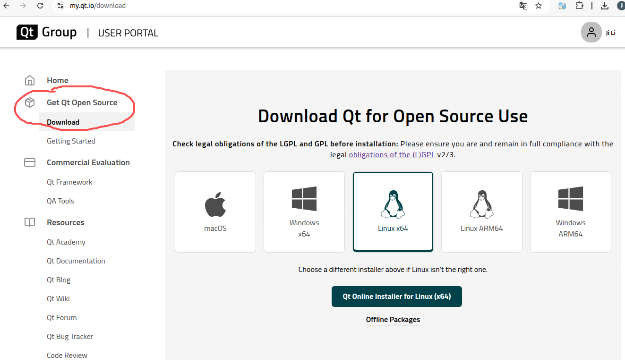This screenshot has width=625, height=364.
Task: Open QA Tools in the sidebar
Action: (60, 201)
